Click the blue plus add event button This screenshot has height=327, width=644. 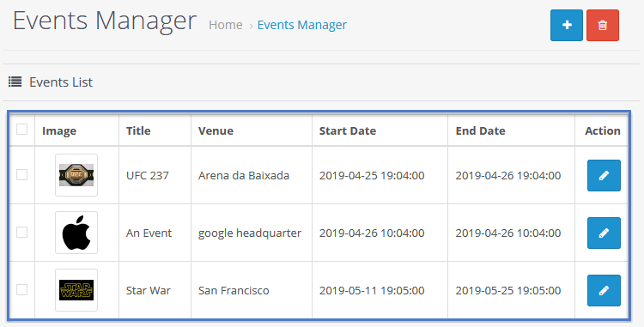(x=567, y=26)
